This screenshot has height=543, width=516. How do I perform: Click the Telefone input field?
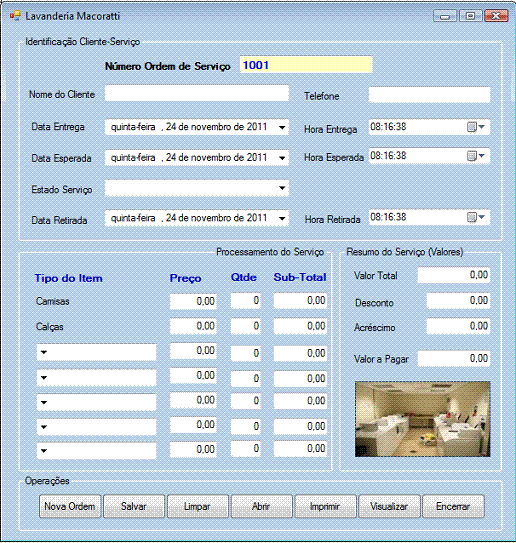click(429, 95)
